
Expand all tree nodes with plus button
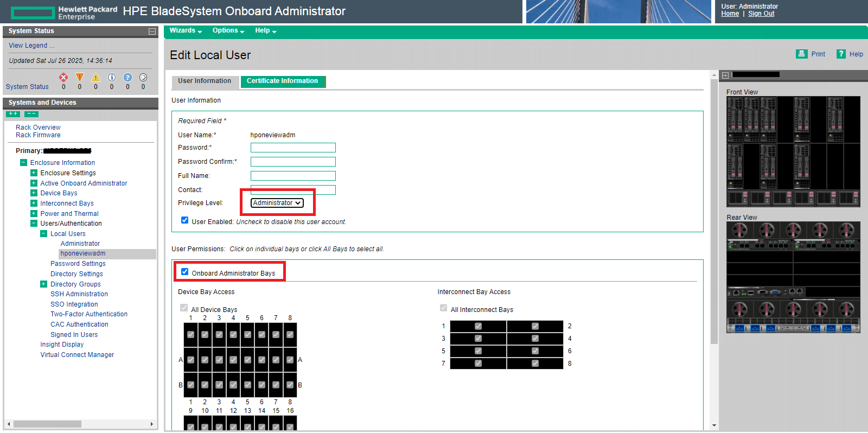[x=13, y=114]
